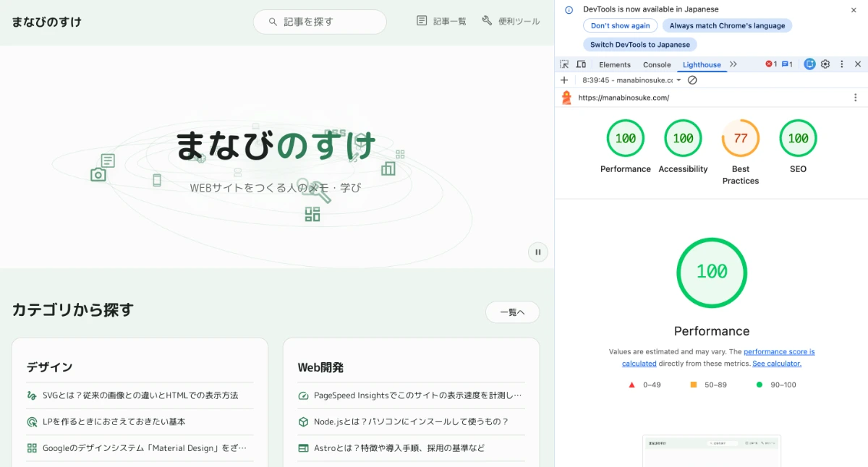
Task: Click the https://manabinosuke.com/ URL text
Action: coord(624,98)
